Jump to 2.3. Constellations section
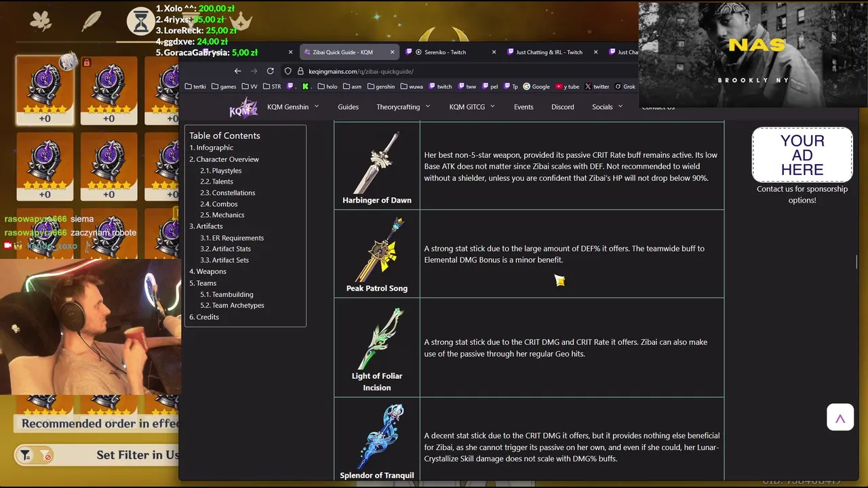 coord(227,193)
